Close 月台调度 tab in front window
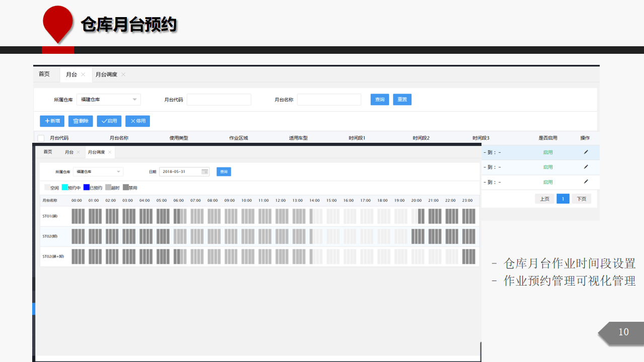644x362 pixels. 110,152
